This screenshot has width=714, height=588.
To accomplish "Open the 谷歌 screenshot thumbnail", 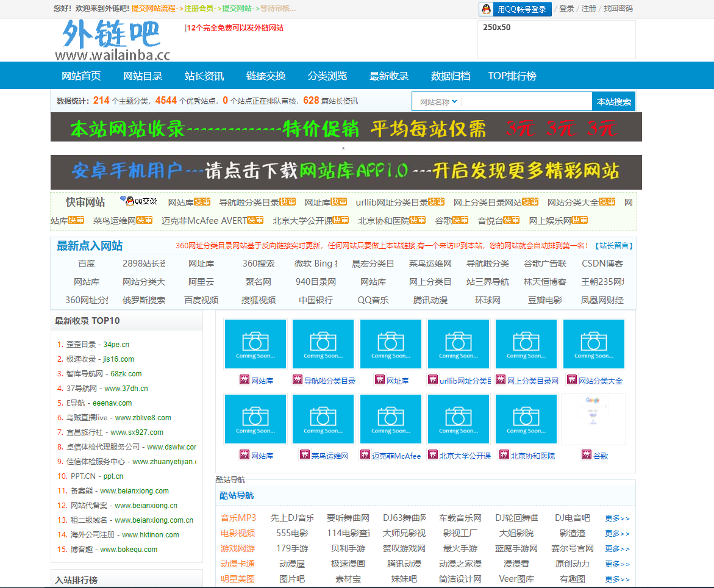I will (x=593, y=418).
